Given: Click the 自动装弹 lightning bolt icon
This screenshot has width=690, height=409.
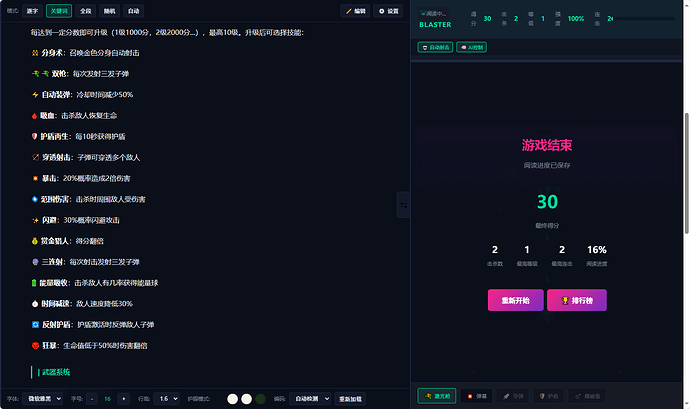Looking at the screenshot, I should click(35, 95).
